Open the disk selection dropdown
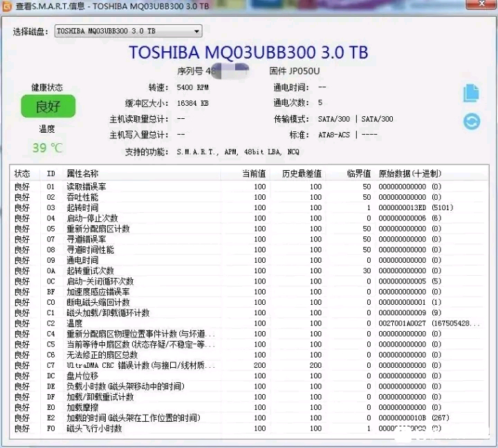The width and height of the screenshot is (498, 448). (x=129, y=31)
